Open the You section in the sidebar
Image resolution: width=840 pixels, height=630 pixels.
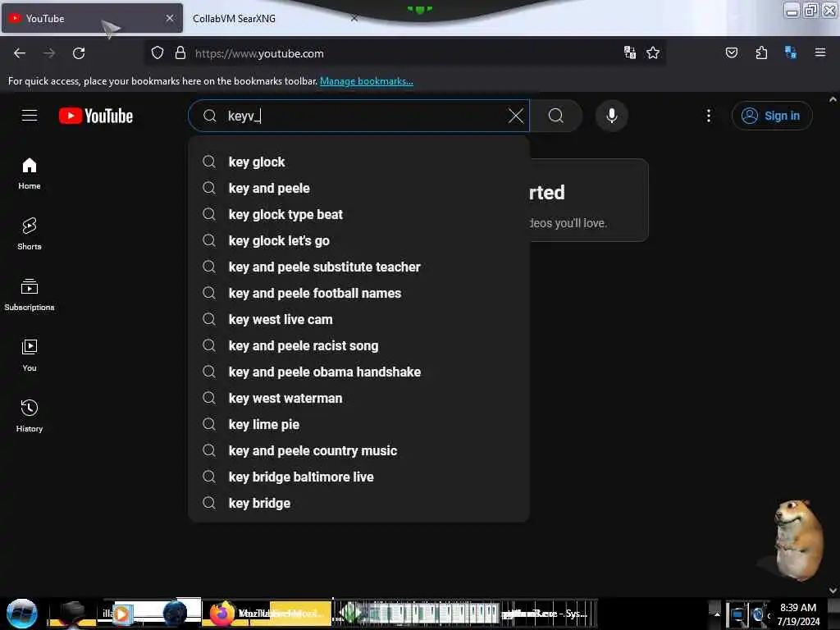click(x=30, y=355)
